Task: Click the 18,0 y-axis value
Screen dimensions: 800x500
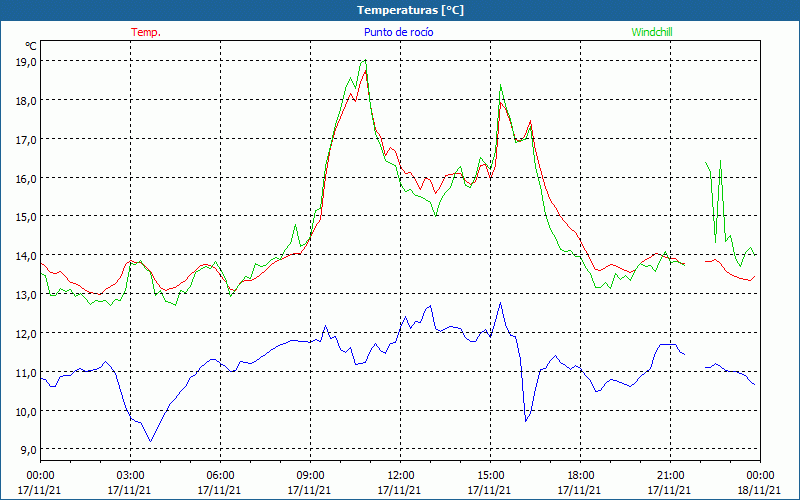Action: click(26, 101)
